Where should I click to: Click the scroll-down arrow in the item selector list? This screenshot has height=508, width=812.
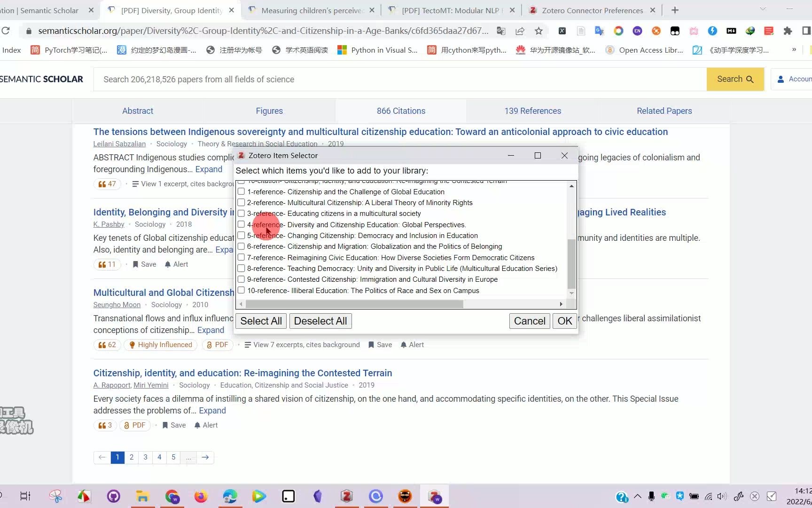[571, 293]
